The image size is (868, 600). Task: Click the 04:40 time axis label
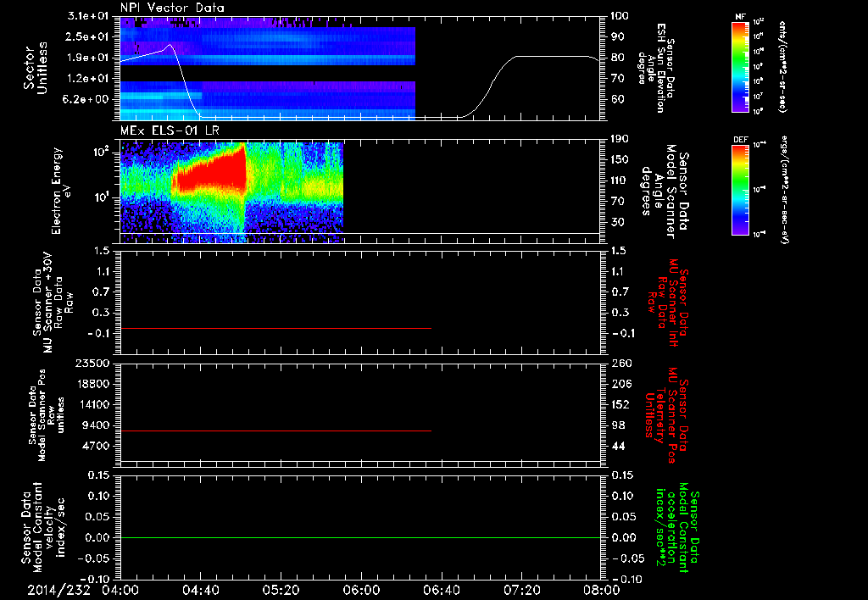click(x=200, y=590)
